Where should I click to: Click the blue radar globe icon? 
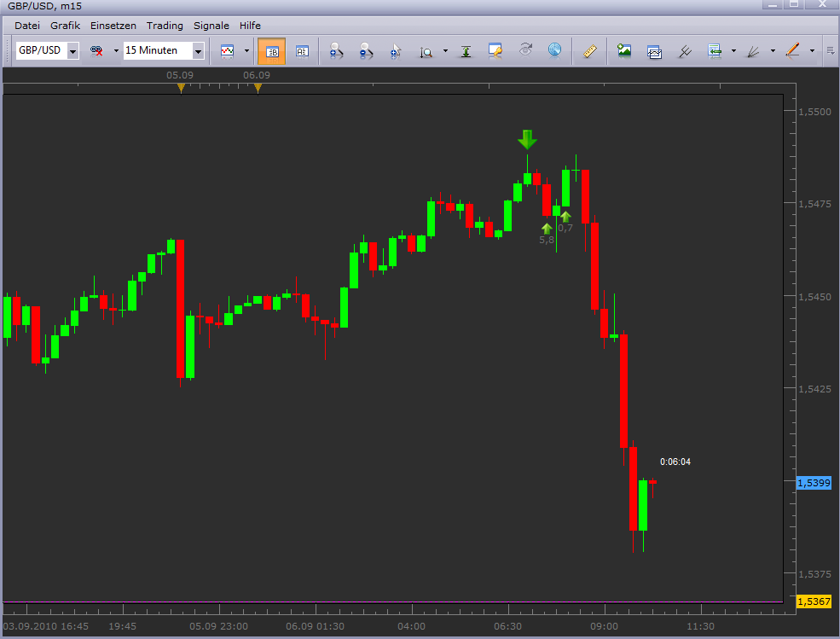[x=555, y=50]
